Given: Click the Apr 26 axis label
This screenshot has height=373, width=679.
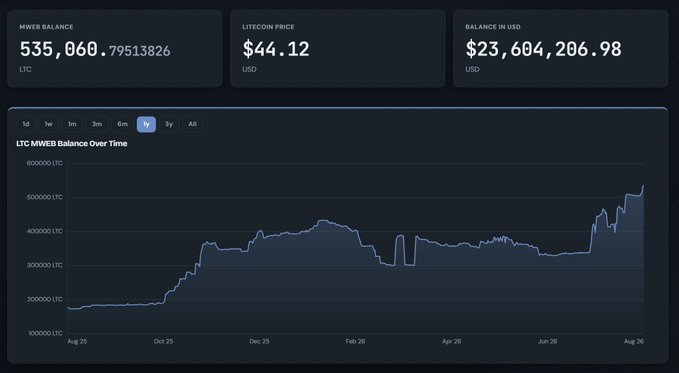Looking at the screenshot, I should [451, 341].
